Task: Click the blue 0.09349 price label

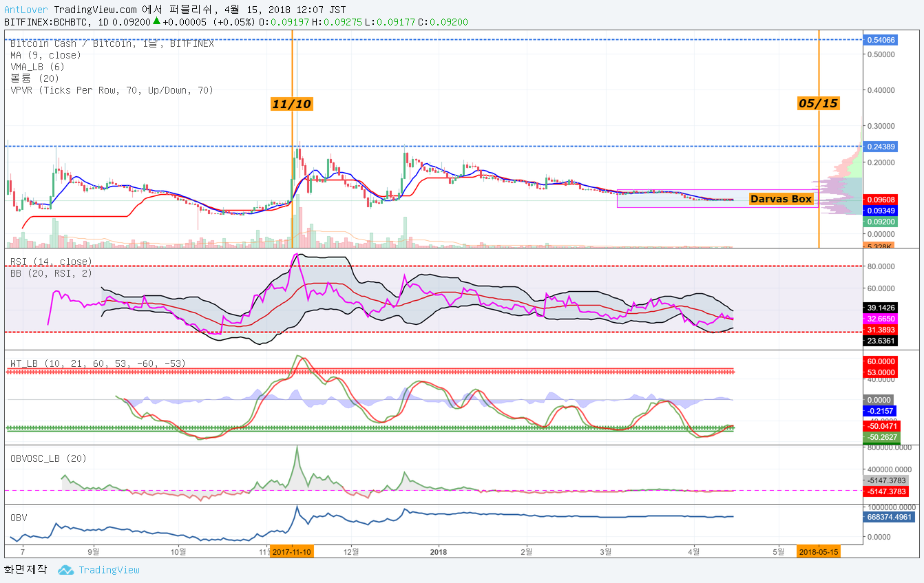Action: pos(881,210)
